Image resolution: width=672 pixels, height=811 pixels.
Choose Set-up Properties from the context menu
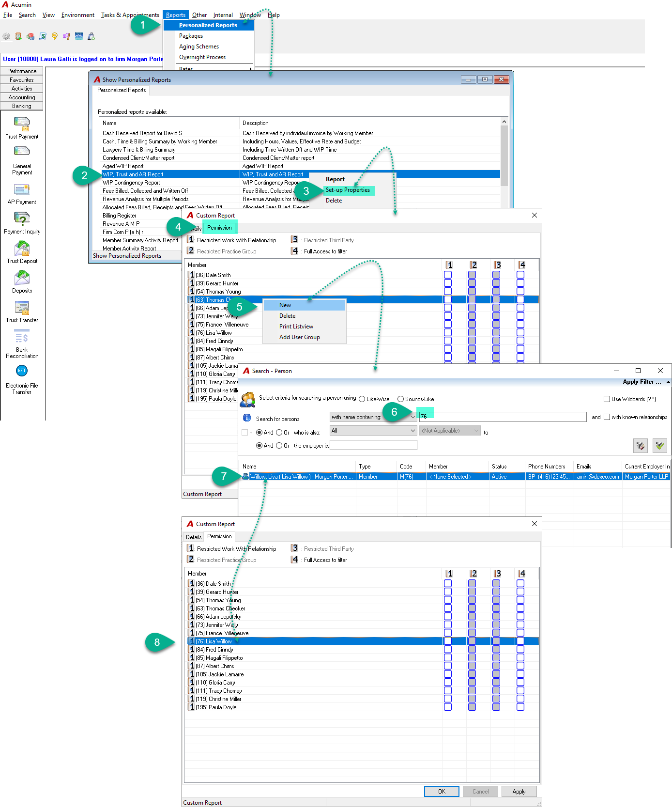coord(348,190)
